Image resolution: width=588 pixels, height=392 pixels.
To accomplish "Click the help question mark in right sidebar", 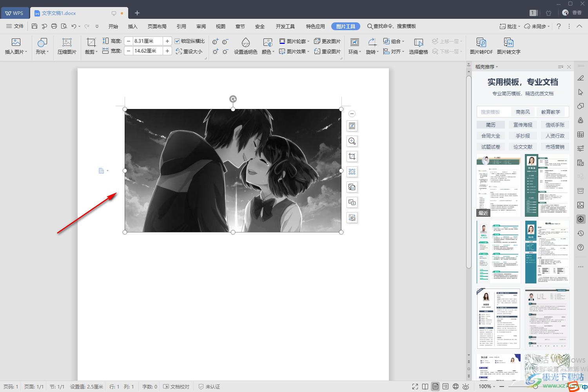I will click(x=581, y=247).
